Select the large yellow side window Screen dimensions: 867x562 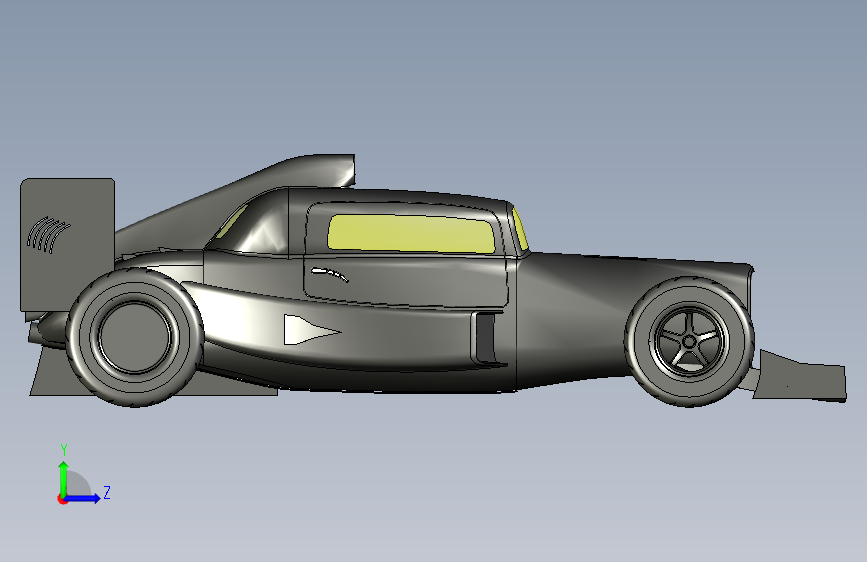[x=411, y=234]
